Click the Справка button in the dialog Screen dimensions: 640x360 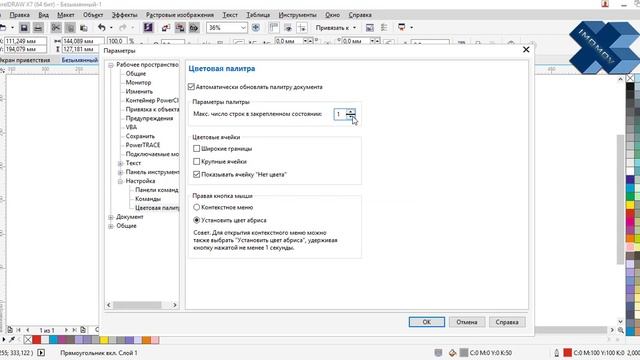507,322
